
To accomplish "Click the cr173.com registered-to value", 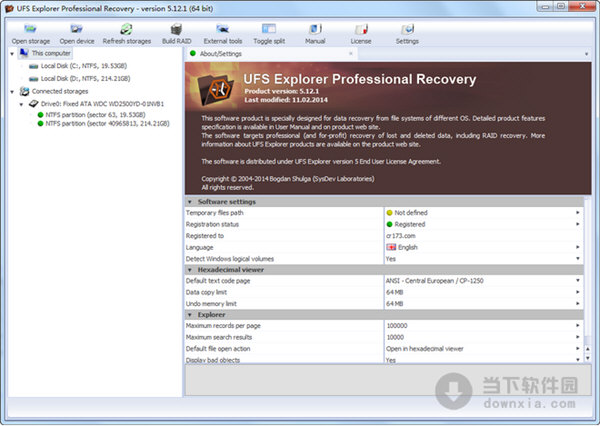I will point(401,236).
